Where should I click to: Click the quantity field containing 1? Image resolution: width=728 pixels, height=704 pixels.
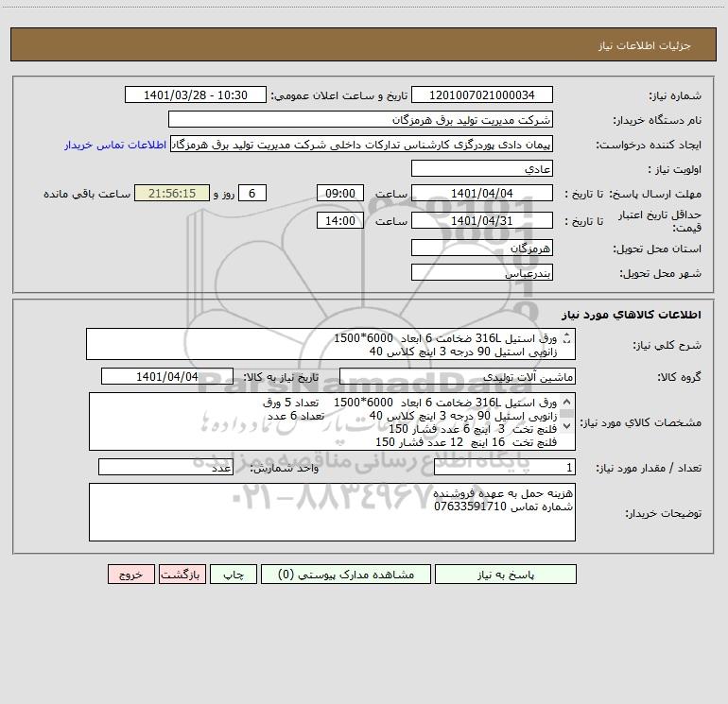click(505, 468)
